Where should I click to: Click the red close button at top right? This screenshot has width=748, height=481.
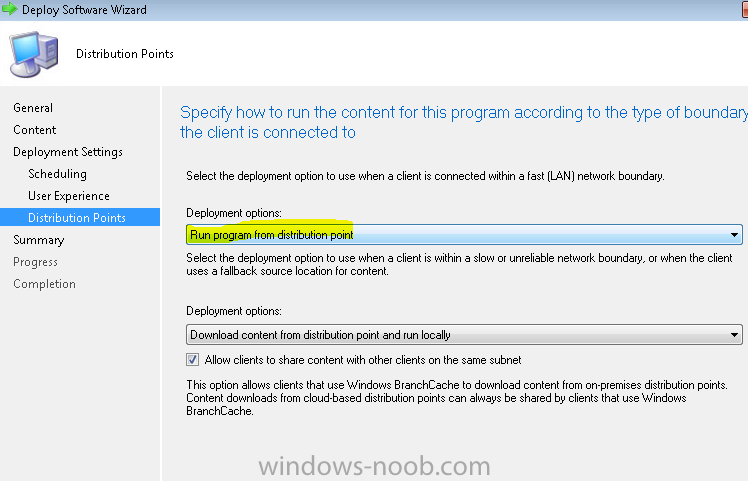pyautogui.click(x=745, y=10)
